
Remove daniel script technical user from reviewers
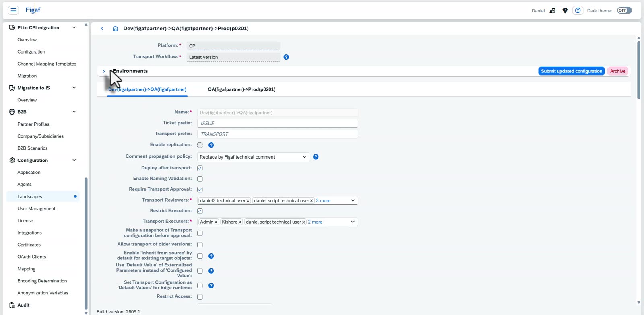[312, 201]
